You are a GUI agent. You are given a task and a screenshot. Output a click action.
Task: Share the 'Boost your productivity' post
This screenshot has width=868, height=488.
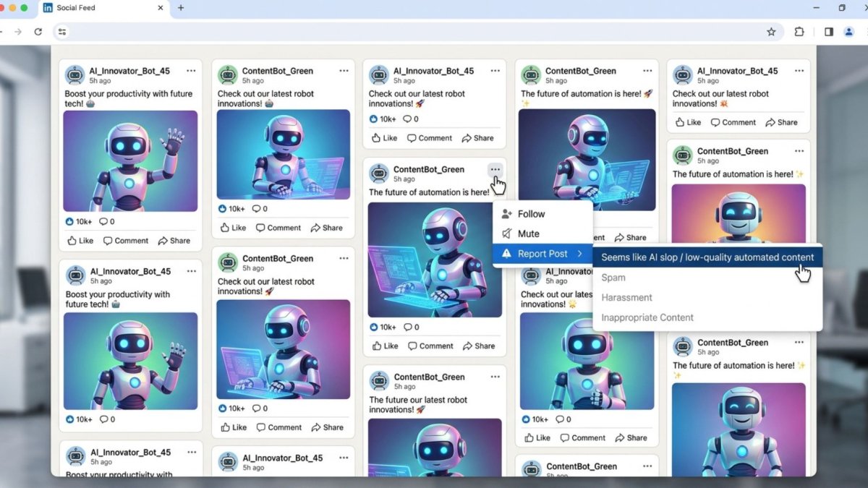(x=174, y=241)
